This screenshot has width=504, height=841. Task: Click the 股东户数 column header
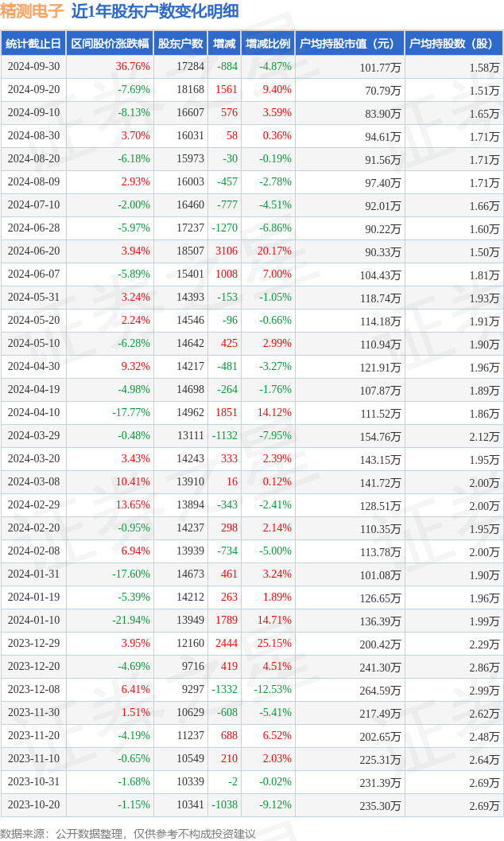pyautogui.click(x=180, y=44)
